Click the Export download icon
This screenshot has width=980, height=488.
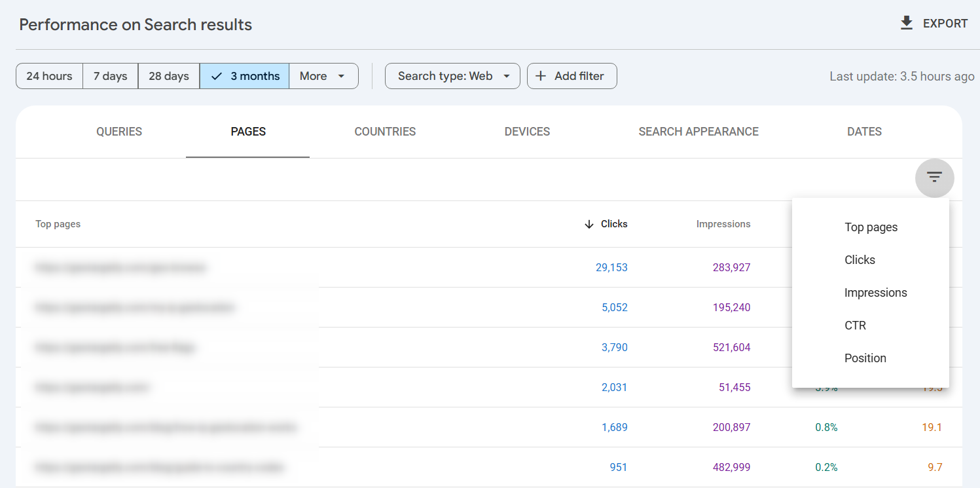906,24
